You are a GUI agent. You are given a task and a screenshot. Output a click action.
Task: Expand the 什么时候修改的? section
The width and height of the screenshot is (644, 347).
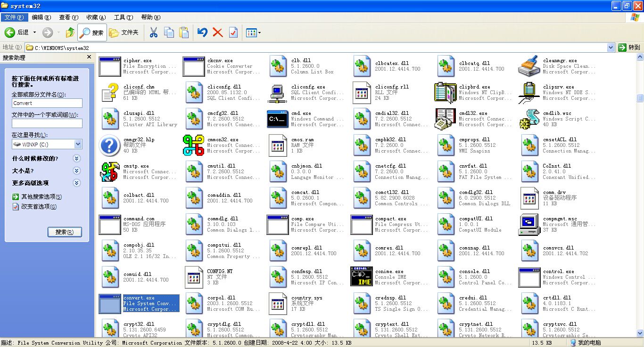(x=77, y=159)
